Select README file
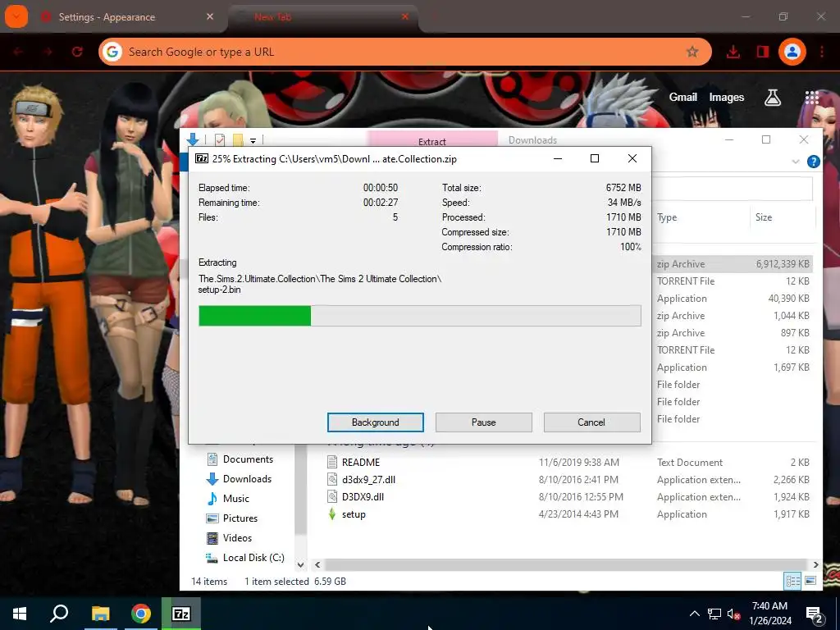This screenshot has width=840, height=630. coord(361,463)
